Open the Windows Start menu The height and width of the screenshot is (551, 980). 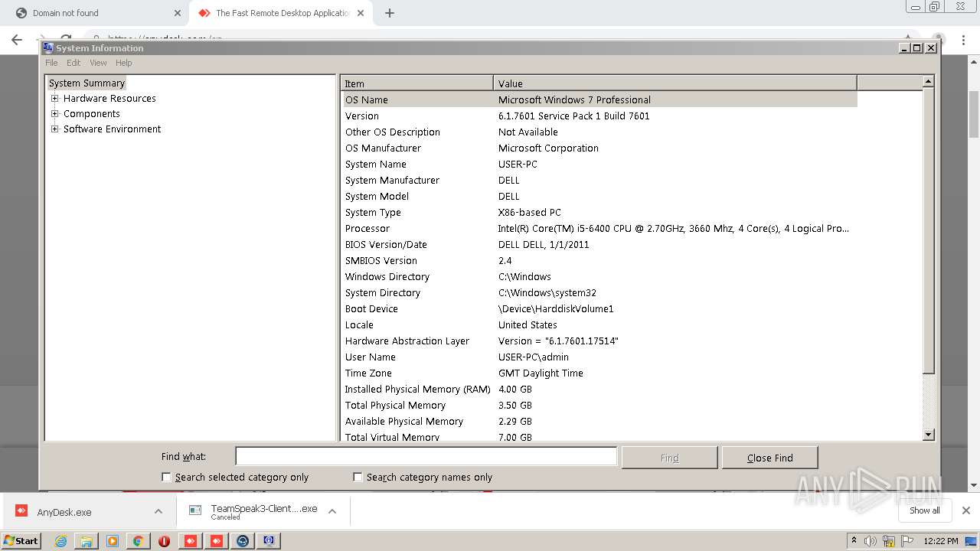(x=21, y=540)
